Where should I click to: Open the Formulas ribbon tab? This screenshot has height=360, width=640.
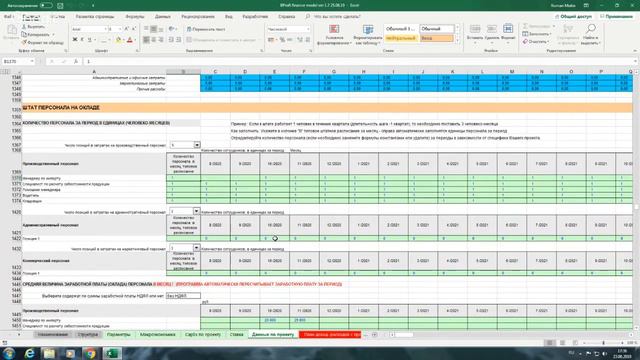pyautogui.click(x=135, y=17)
